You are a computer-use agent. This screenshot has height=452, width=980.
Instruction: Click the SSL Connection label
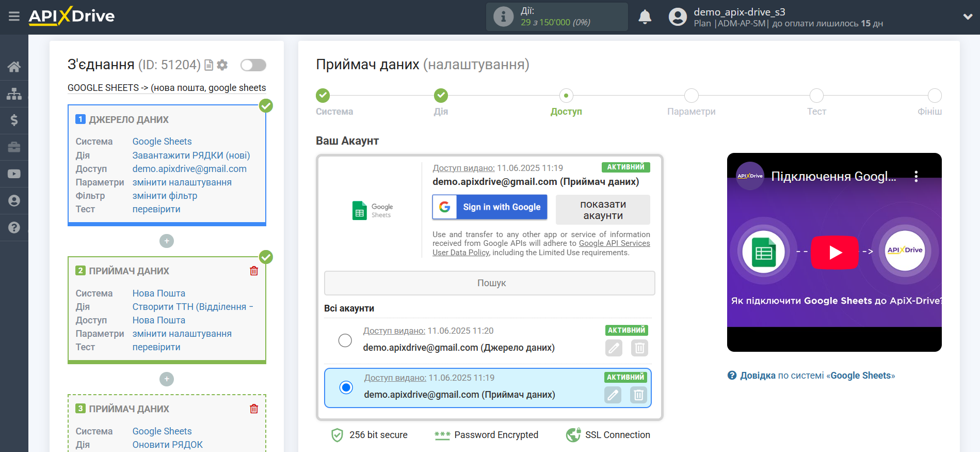point(617,435)
